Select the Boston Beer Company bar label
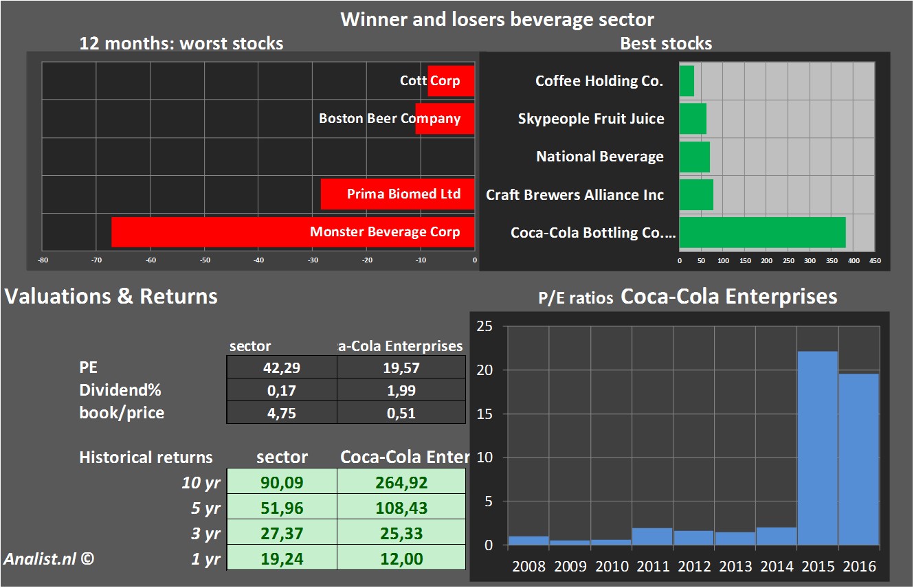Image resolution: width=914 pixels, height=588 pixels. coord(390,119)
